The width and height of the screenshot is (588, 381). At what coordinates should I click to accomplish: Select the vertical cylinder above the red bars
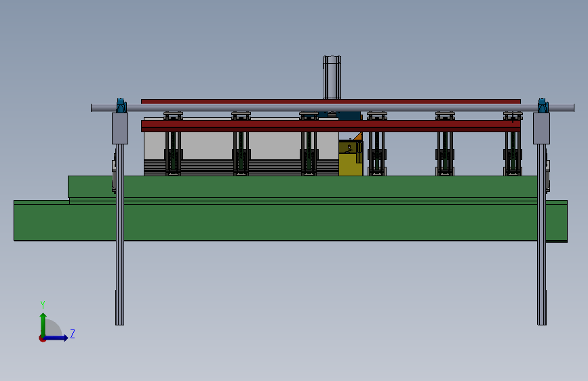pyautogui.click(x=332, y=78)
